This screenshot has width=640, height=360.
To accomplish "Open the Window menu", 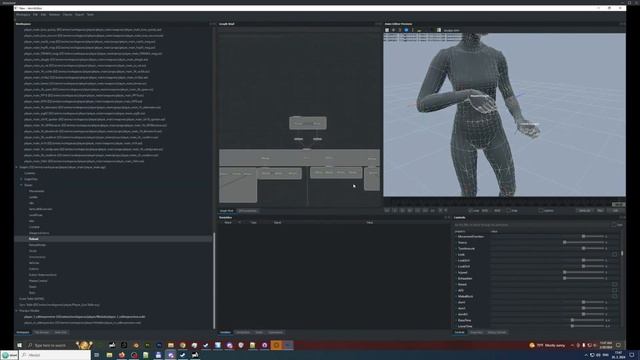I will click(54, 14).
